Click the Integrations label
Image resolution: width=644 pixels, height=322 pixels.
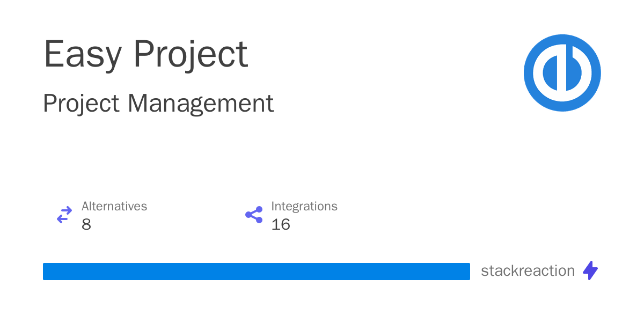tap(304, 207)
